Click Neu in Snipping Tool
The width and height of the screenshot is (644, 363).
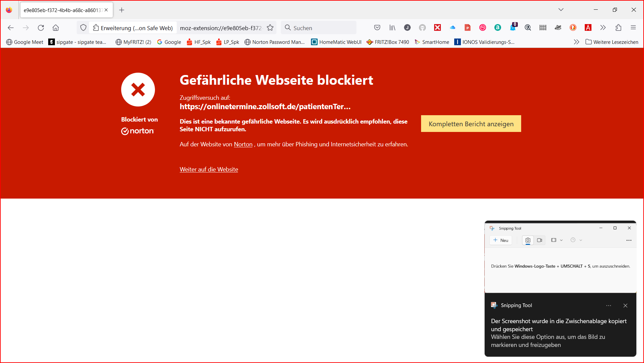coord(501,240)
